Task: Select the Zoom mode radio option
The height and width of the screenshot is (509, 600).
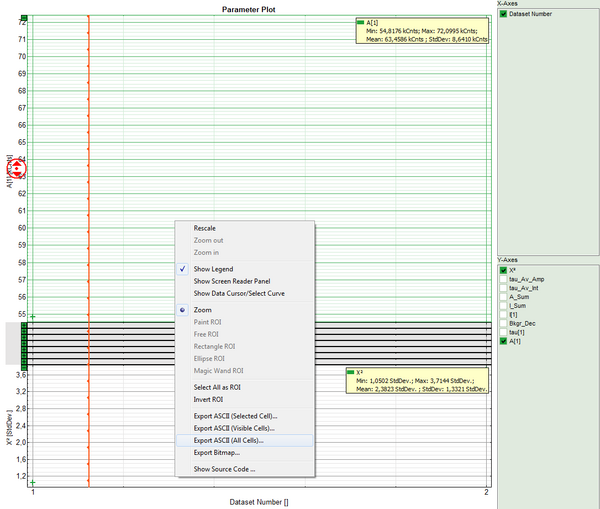Action: click(202, 310)
